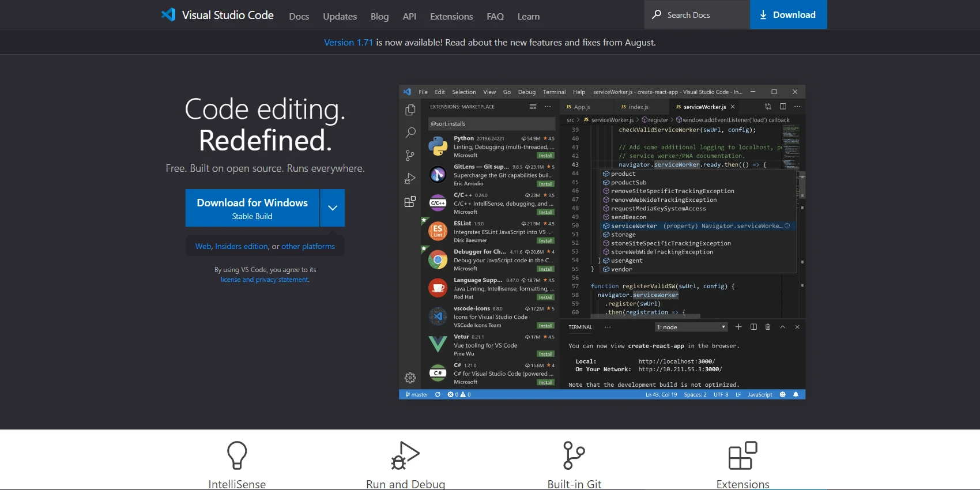This screenshot has width=980, height=490.
Task: Open the marketplace more actions ellipsis
Action: [548, 107]
